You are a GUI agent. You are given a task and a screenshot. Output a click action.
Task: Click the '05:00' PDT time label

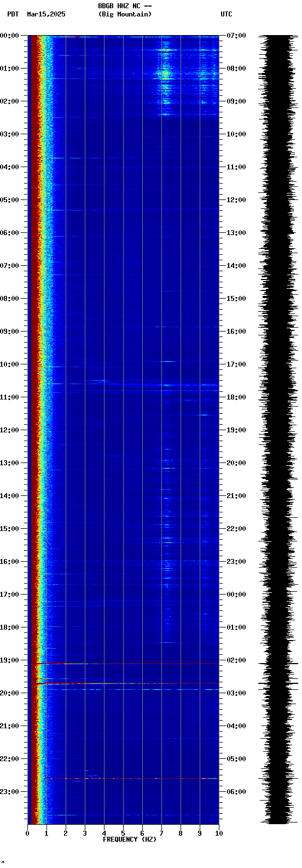click(9, 200)
